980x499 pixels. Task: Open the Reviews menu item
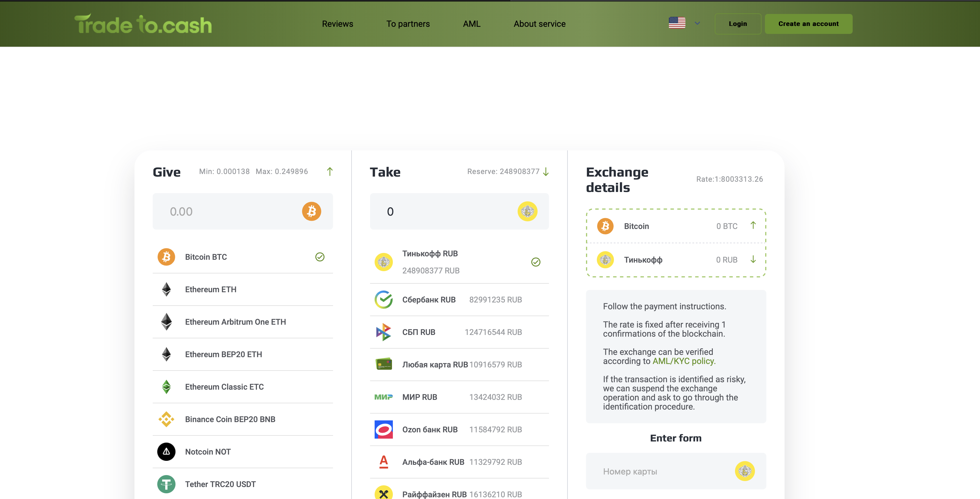(338, 24)
